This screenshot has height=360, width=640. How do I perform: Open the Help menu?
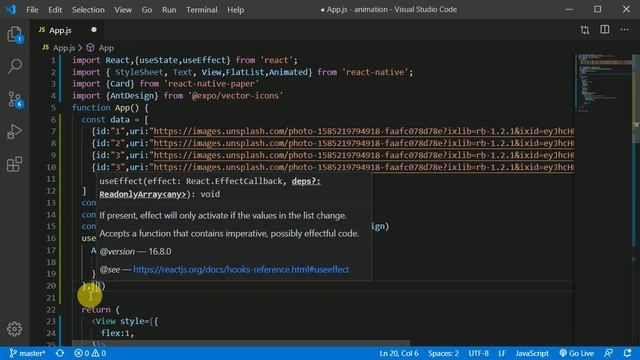point(236,10)
